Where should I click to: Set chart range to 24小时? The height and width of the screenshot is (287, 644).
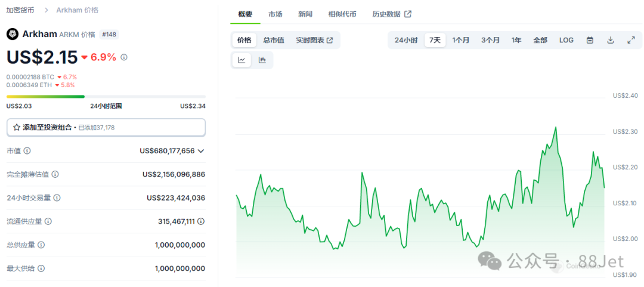(406, 41)
